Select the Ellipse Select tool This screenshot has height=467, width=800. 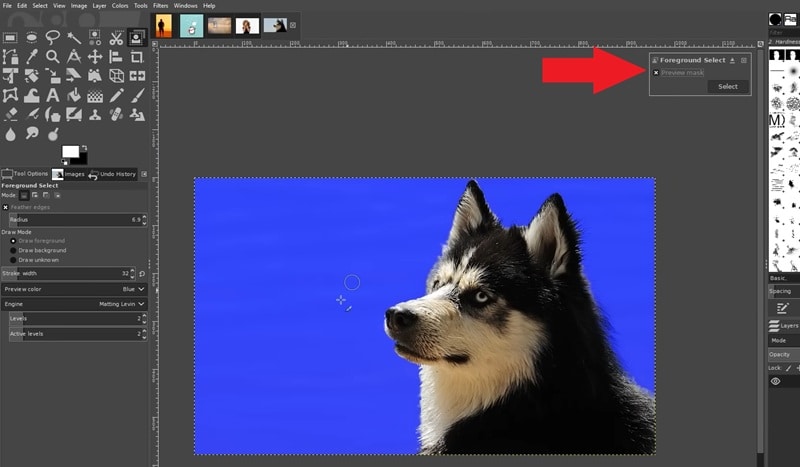[32, 37]
